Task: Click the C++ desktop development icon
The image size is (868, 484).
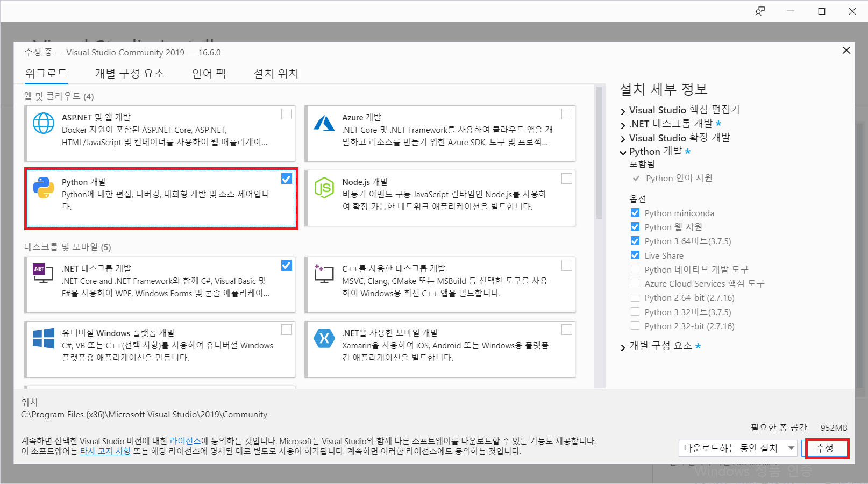Action: pyautogui.click(x=324, y=273)
